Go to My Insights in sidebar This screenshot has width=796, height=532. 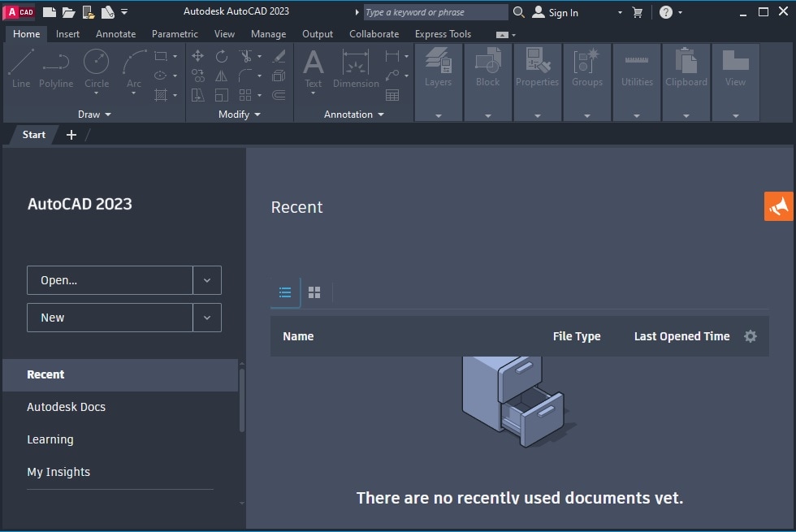click(58, 472)
